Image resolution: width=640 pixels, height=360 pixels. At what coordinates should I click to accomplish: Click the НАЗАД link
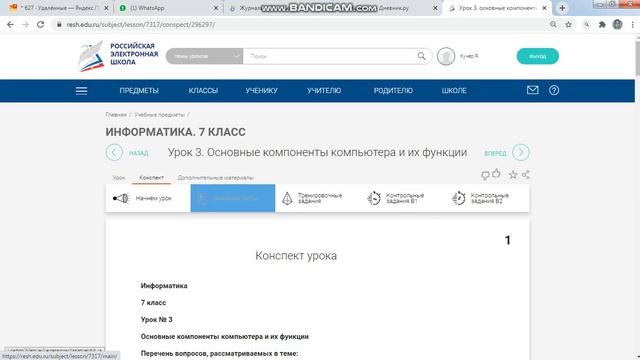138,153
